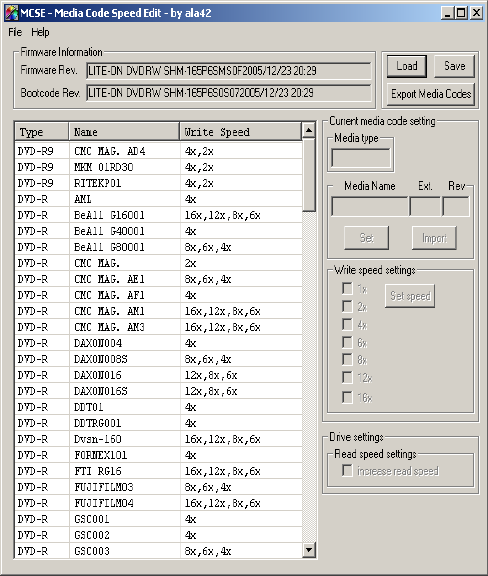Select the RITEKP01 DVD-R9 row

click(x=158, y=183)
